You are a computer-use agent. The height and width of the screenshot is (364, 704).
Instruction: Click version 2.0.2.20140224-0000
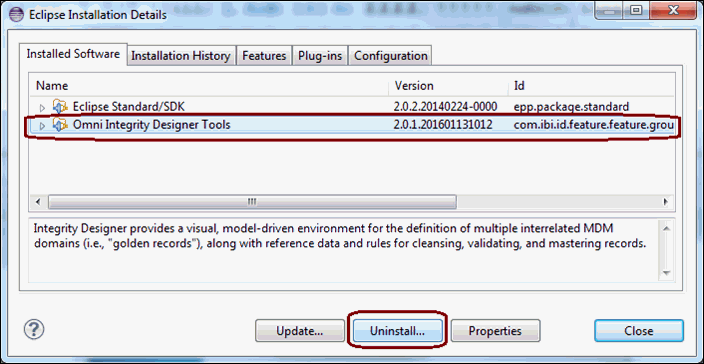pyautogui.click(x=445, y=107)
